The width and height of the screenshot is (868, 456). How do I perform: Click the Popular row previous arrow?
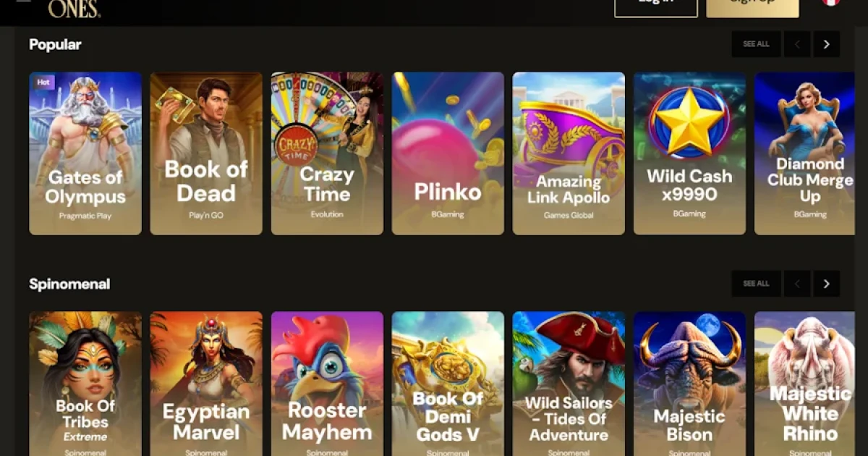tap(797, 44)
